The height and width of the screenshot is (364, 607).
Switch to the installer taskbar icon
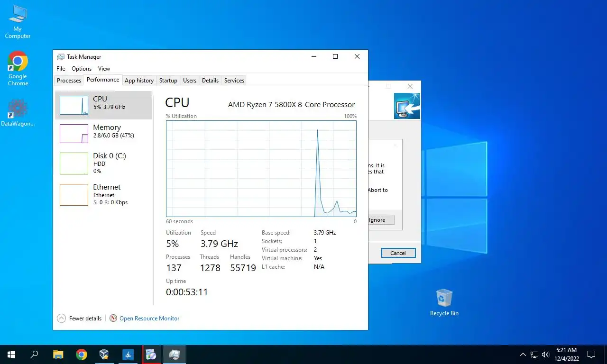[151, 355]
